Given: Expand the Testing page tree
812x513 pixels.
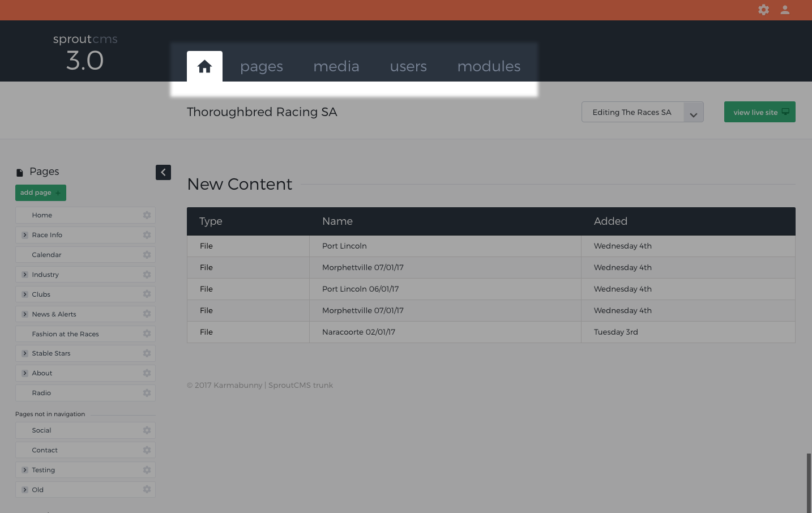Looking at the screenshot, I should (25, 470).
